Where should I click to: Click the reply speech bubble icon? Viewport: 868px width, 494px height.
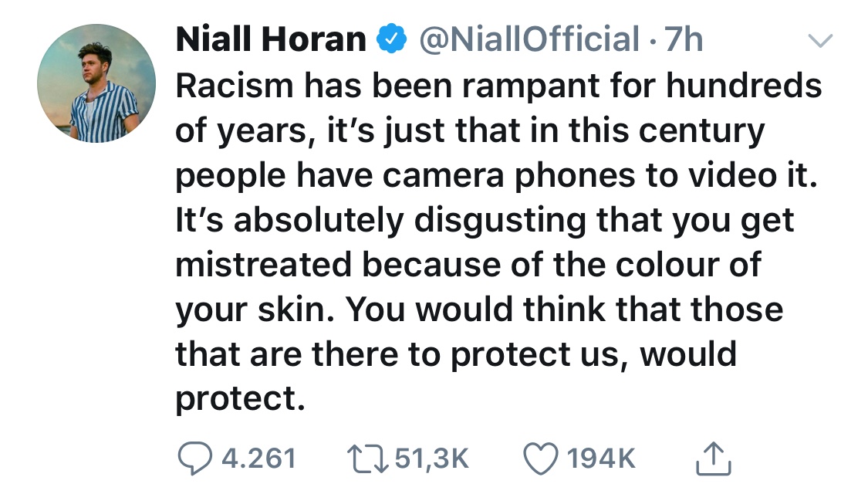(194, 459)
